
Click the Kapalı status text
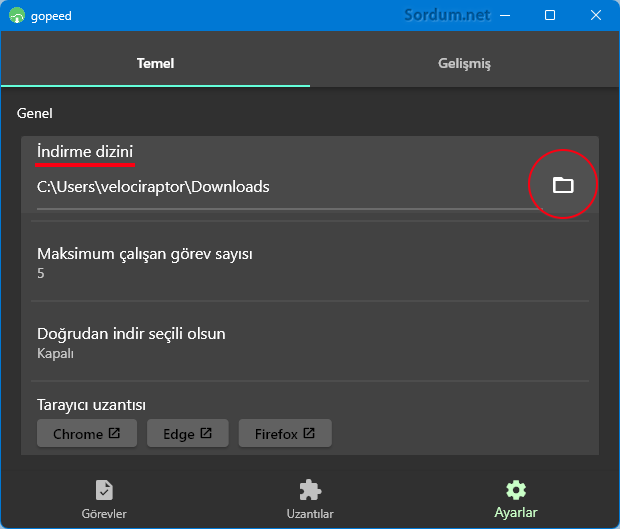click(55, 353)
